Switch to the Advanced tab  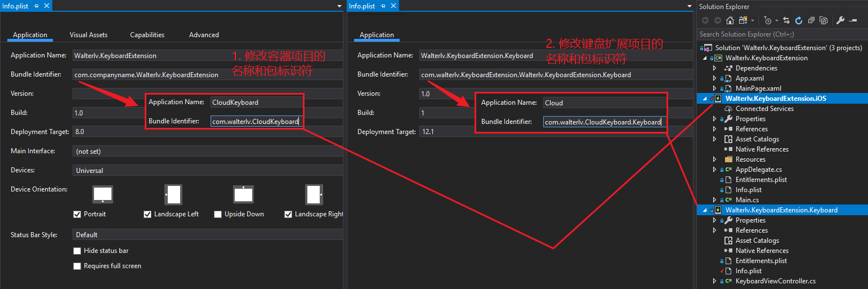pyautogui.click(x=204, y=35)
